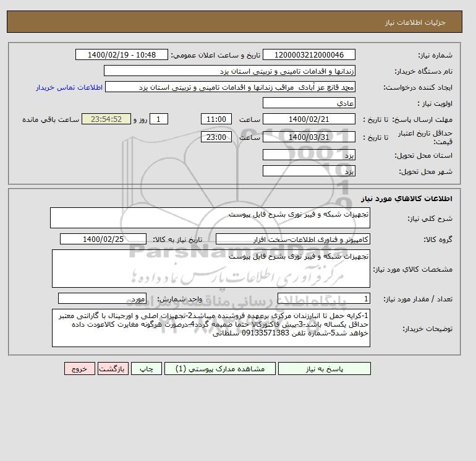Open اطلاعات تماس خریدار link
Image resolution: width=476 pixels, height=461 pixels.
click(69, 87)
